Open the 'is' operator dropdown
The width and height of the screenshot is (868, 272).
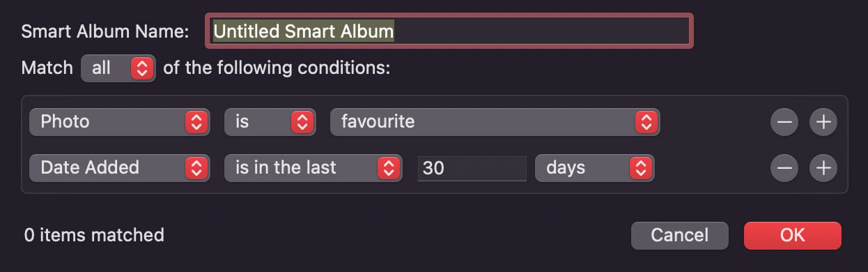coord(270,122)
